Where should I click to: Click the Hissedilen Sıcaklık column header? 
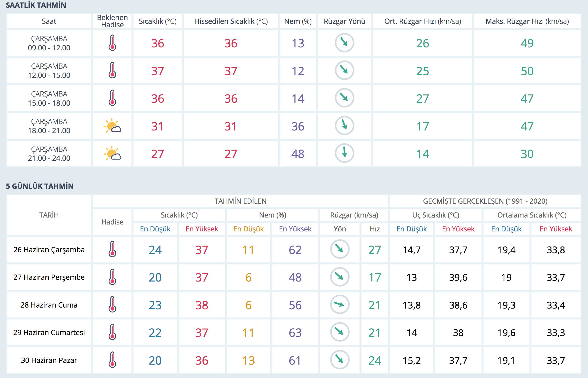pos(231,21)
